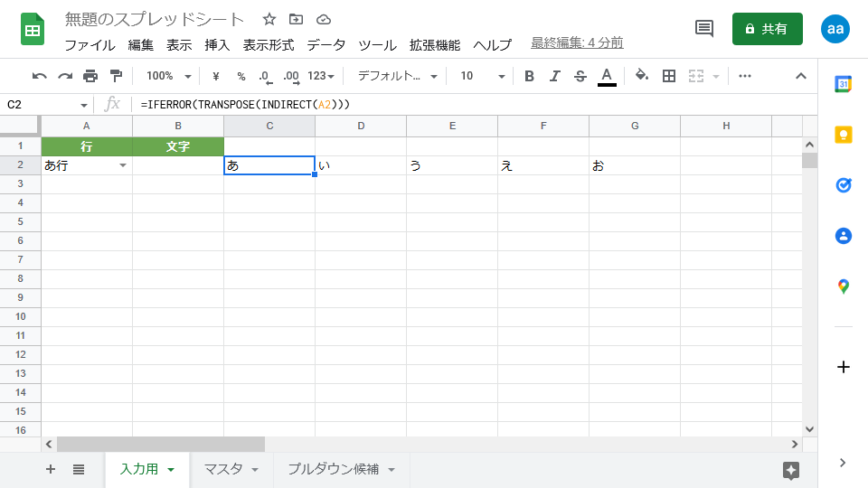
Task: Select row 5 header
Action: pyautogui.click(x=21, y=222)
